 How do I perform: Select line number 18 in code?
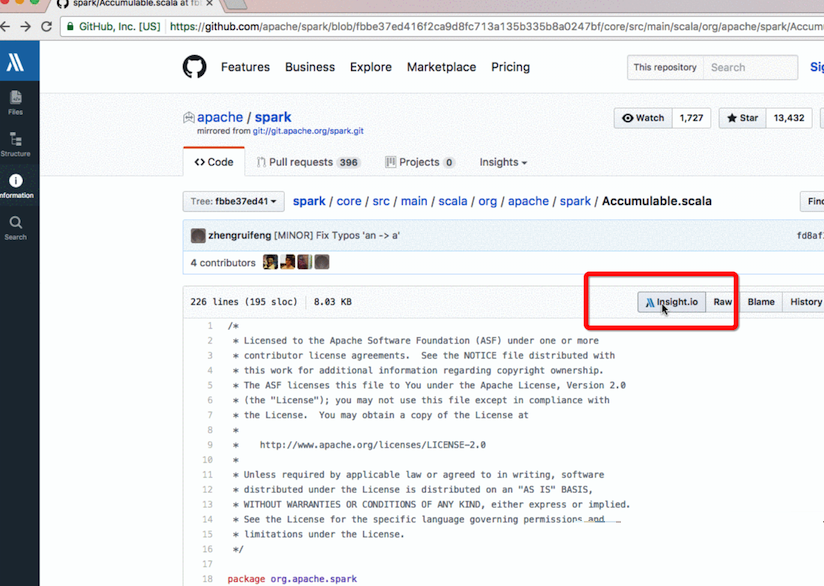click(x=208, y=579)
